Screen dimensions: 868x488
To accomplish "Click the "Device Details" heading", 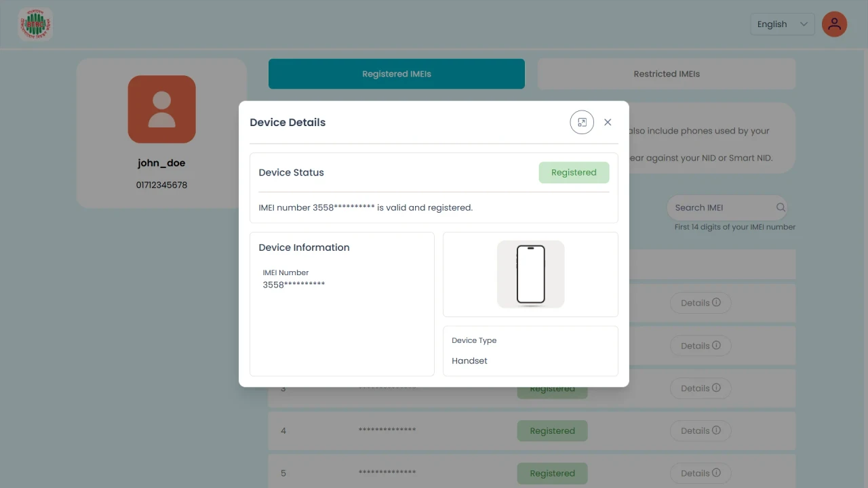I will (288, 123).
